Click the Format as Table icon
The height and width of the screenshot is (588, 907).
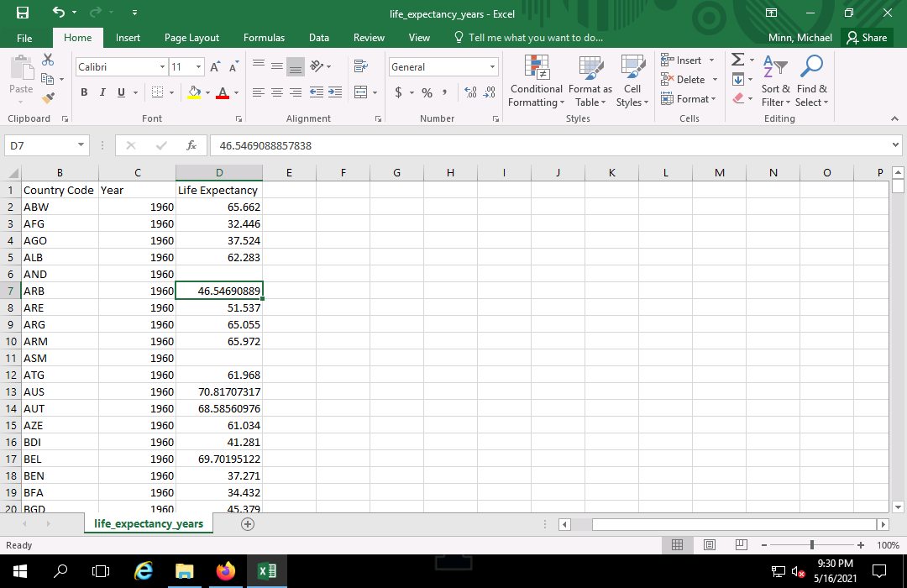tap(590, 81)
